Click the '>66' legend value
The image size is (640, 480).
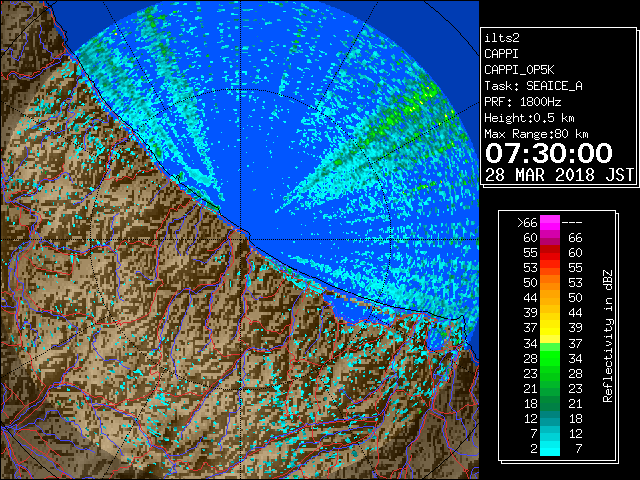pos(527,222)
